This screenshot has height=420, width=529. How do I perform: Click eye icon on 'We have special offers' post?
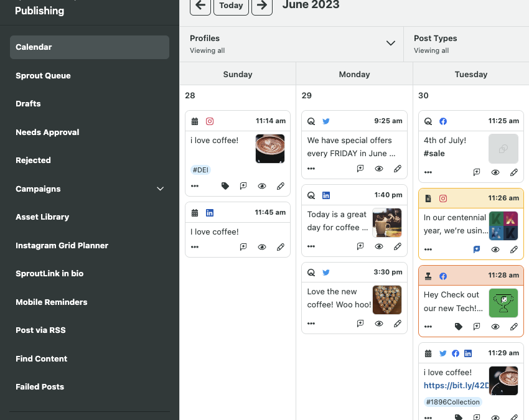coord(379,169)
